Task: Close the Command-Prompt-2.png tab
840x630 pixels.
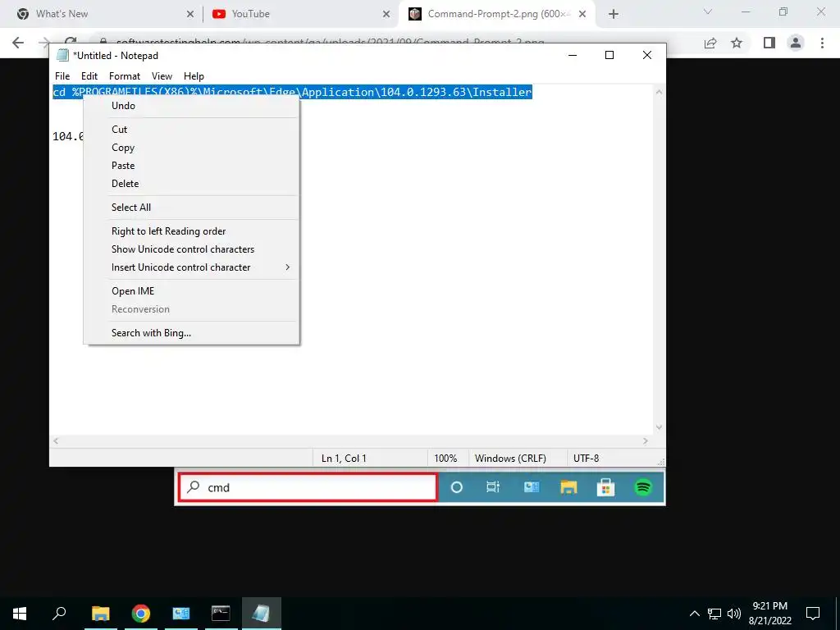Action: click(582, 15)
